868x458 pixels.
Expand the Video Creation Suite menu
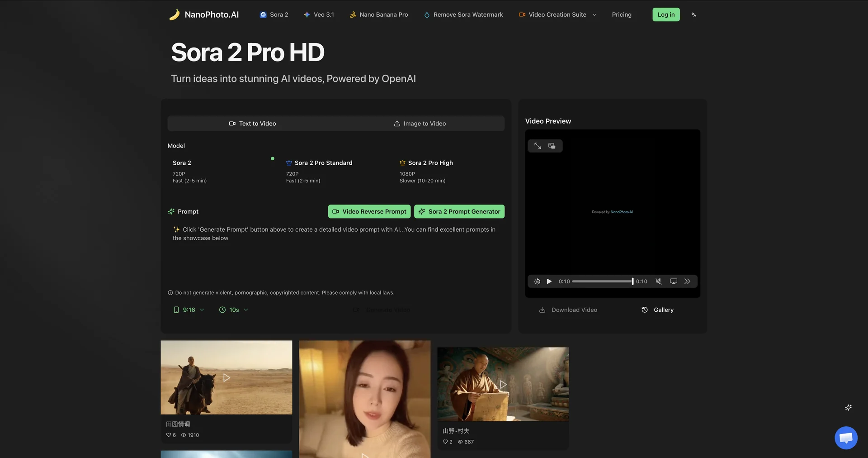[x=557, y=14]
